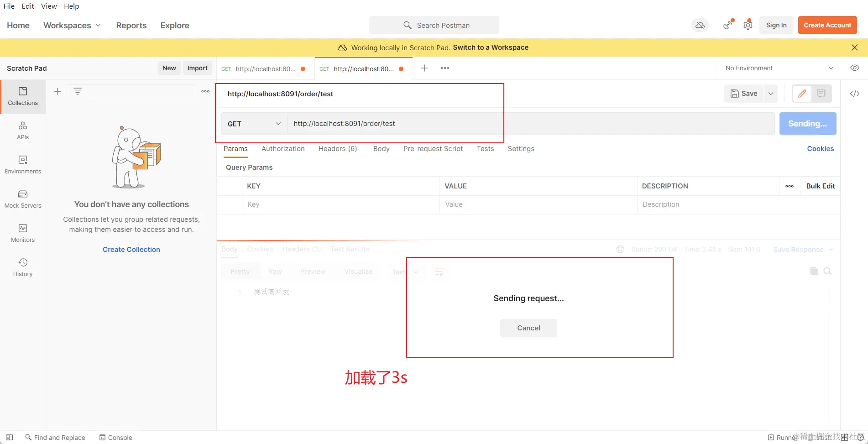Viewport: 868px width, 444px height.
Task: Click the query param Description field
Action: [738, 204]
